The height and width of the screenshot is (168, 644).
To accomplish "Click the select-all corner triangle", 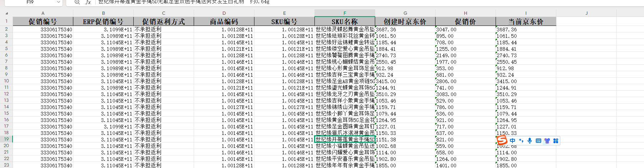I will click(6, 13).
